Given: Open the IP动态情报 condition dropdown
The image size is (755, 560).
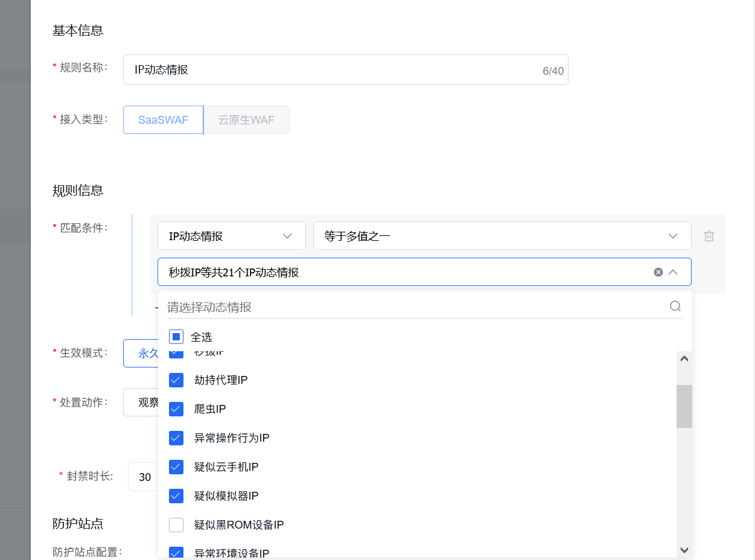Looking at the screenshot, I should [x=231, y=235].
